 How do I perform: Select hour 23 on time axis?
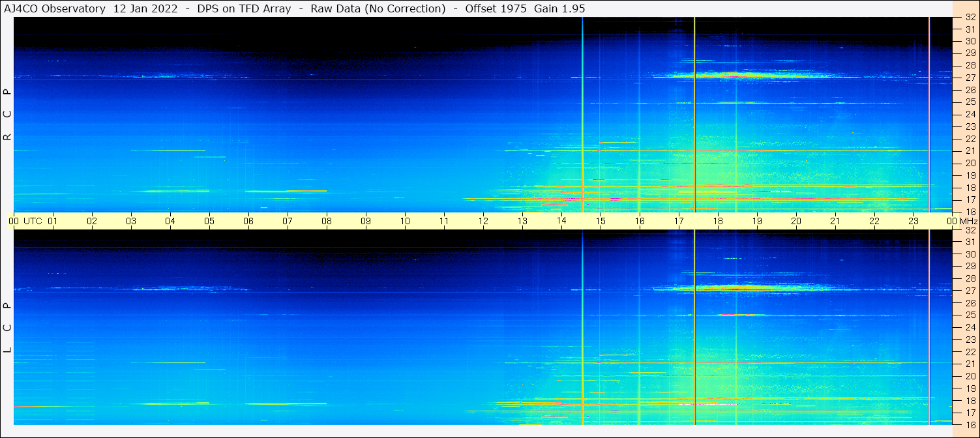point(913,221)
